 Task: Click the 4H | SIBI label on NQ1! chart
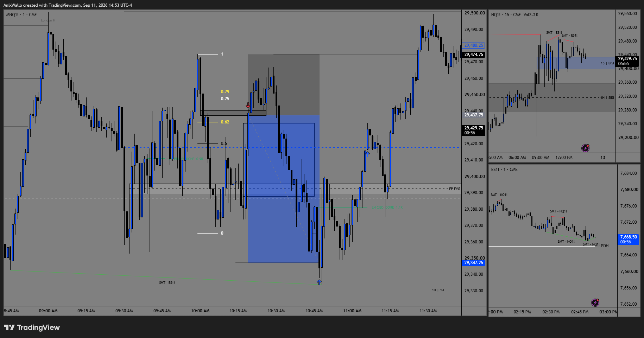[607, 98]
